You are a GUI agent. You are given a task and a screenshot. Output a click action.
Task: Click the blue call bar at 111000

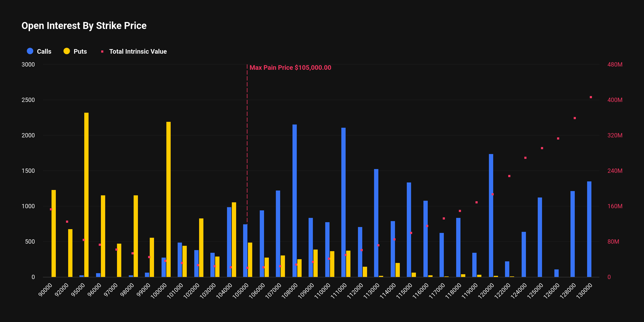[343, 202]
